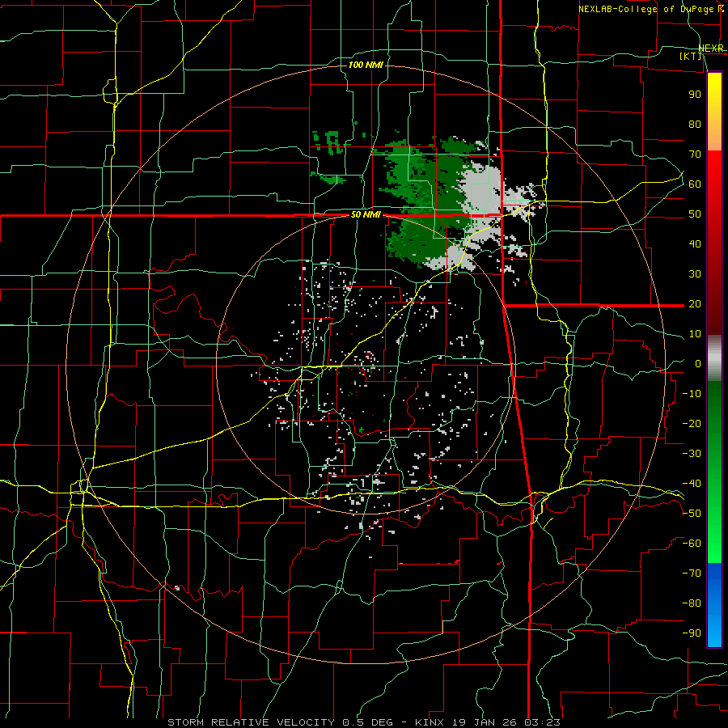Screen dimensions: 728x728
Task: Click the 90 value on the velocity scale
Action: pos(695,95)
